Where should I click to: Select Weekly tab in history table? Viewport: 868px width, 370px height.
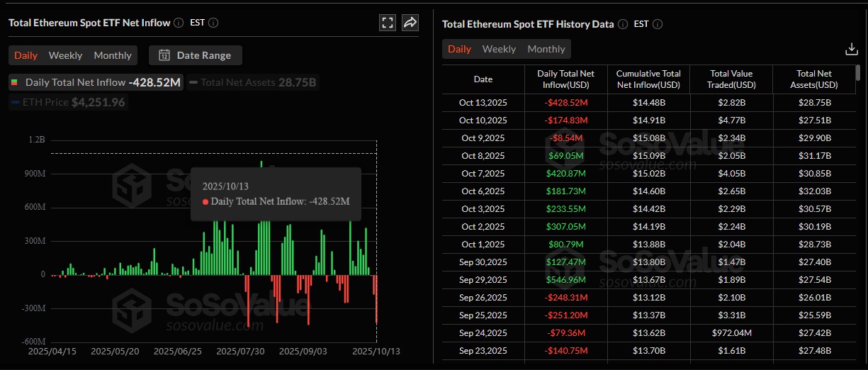coord(499,49)
